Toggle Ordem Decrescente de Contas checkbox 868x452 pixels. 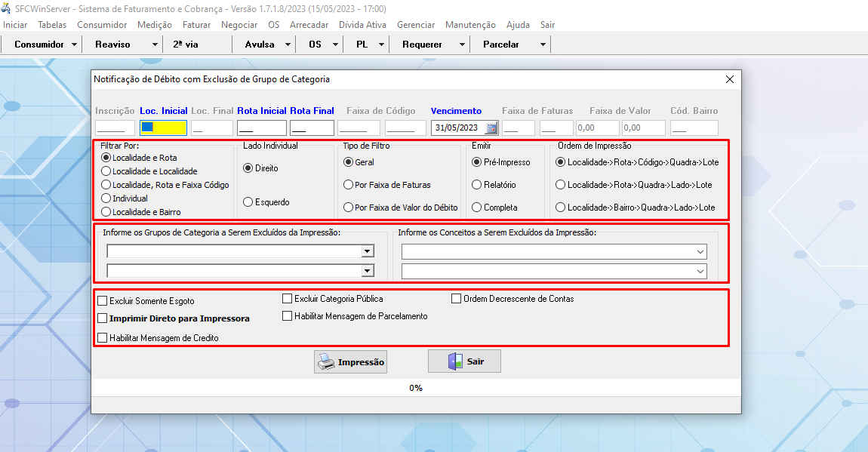(x=456, y=299)
